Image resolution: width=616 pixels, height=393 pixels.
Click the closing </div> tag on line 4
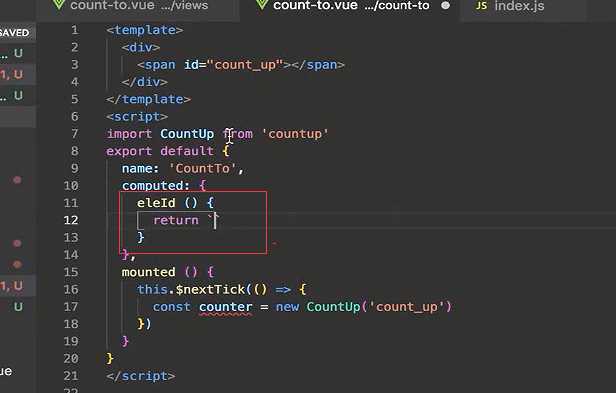145,82
